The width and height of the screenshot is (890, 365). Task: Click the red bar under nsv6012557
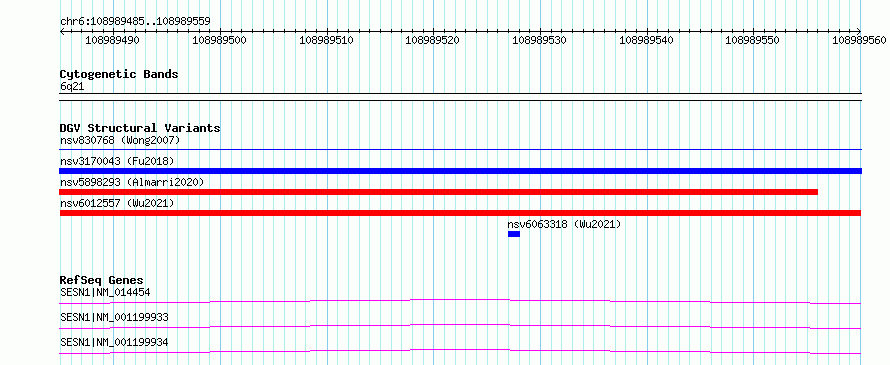pos(460,213)
